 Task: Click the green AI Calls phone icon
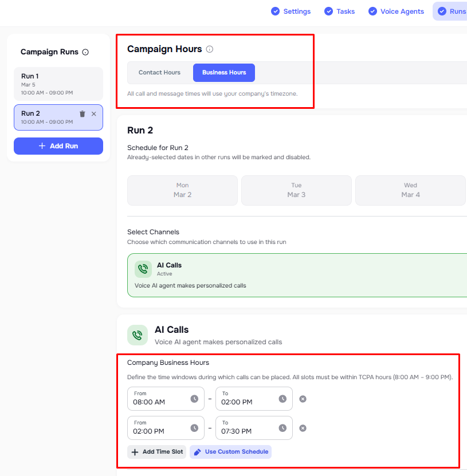click(x=138, y=335)
